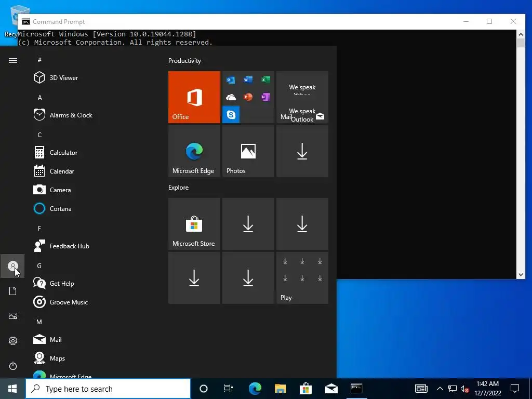Viewport: 532px width, 399px height.
Task: Open the Get Help app
Action: (91, 283)
